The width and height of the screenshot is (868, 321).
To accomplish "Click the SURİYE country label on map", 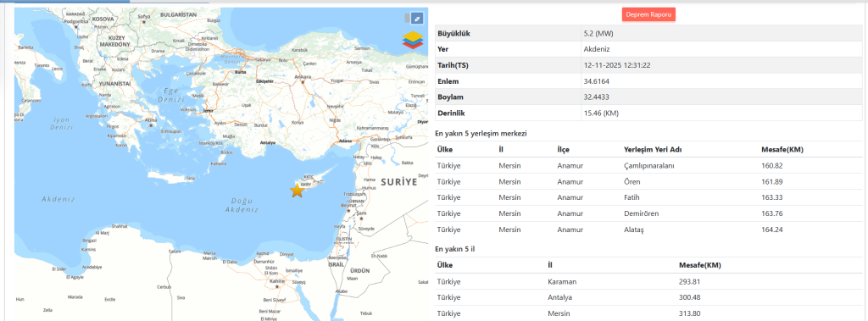I will (x=398, y=181).
